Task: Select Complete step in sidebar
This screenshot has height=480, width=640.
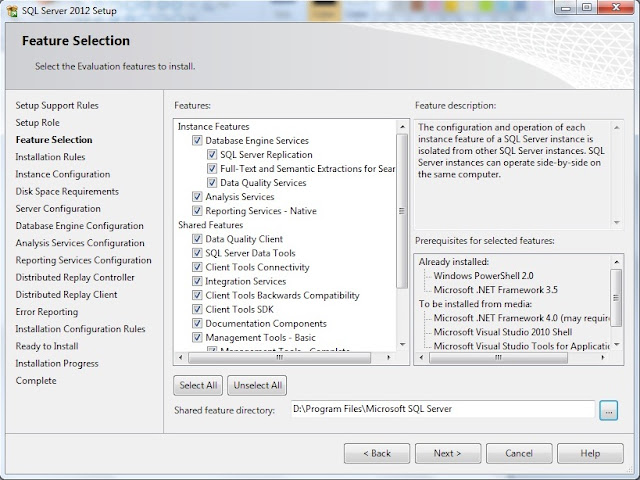Action: click(36, 381)
